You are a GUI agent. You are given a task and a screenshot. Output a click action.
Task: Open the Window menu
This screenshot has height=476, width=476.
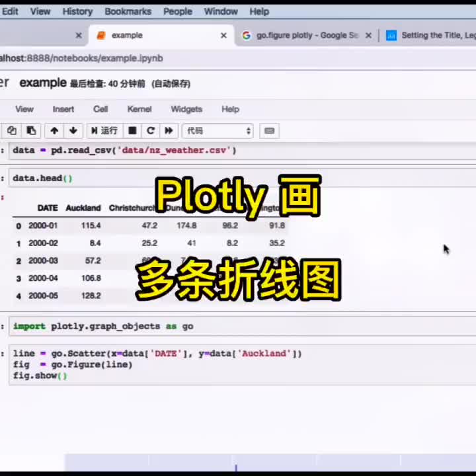pos(221,11)
